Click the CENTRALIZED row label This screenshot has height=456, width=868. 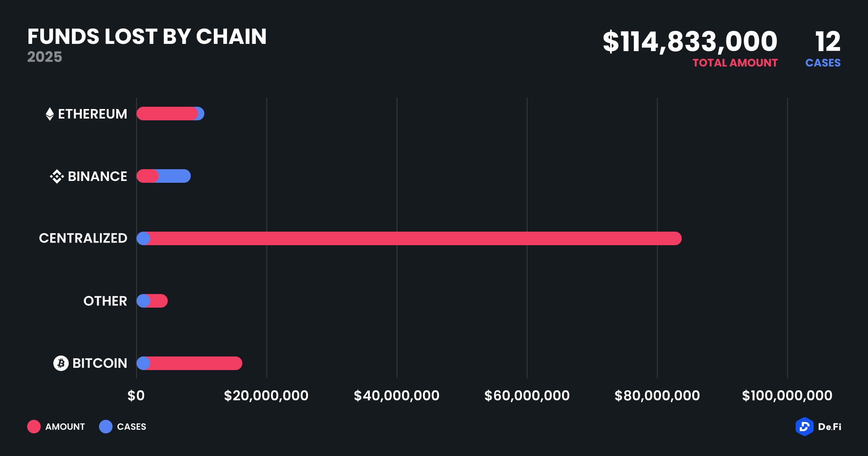pyautogui.click(x=83, y=238)
